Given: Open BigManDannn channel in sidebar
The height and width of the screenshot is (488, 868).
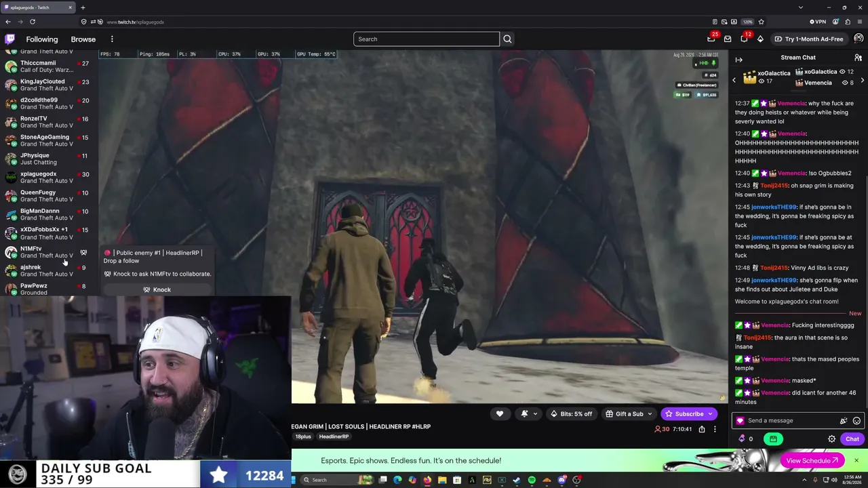Looking at the screenshot, I should pos(49,214).
